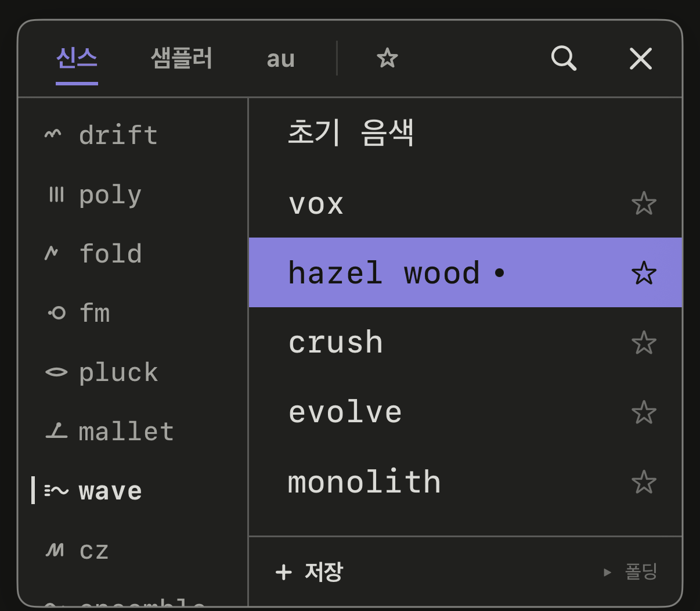Favorite the crush preset star
The width and height of the screenshot is (700, 611).
tap(644, 343)
